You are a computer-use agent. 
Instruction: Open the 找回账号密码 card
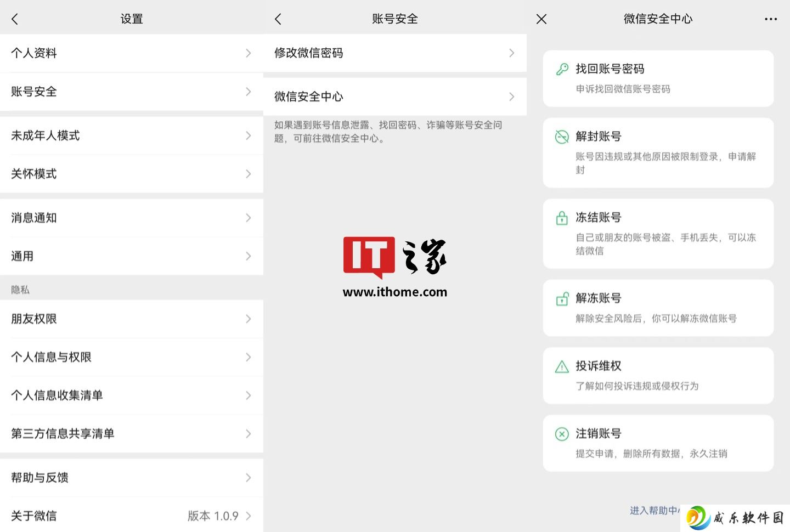pyautogui.click(x=658, y=78)
